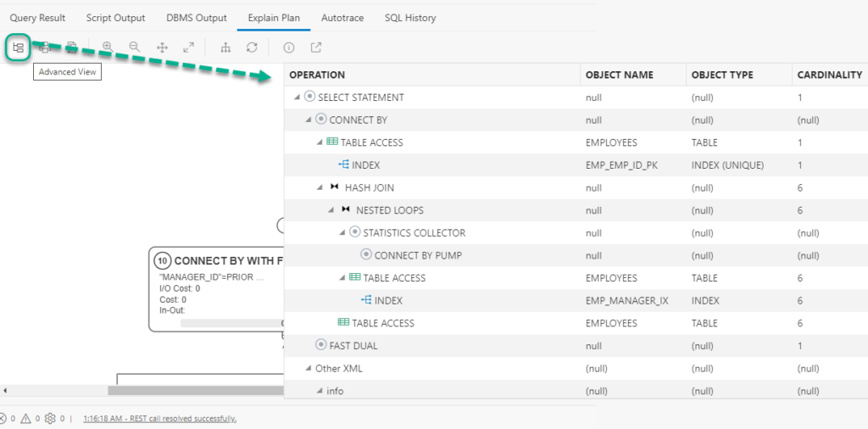Open the plan info icon
The height and width of the screenshot is (429, 868).
[x=288, y=47]
